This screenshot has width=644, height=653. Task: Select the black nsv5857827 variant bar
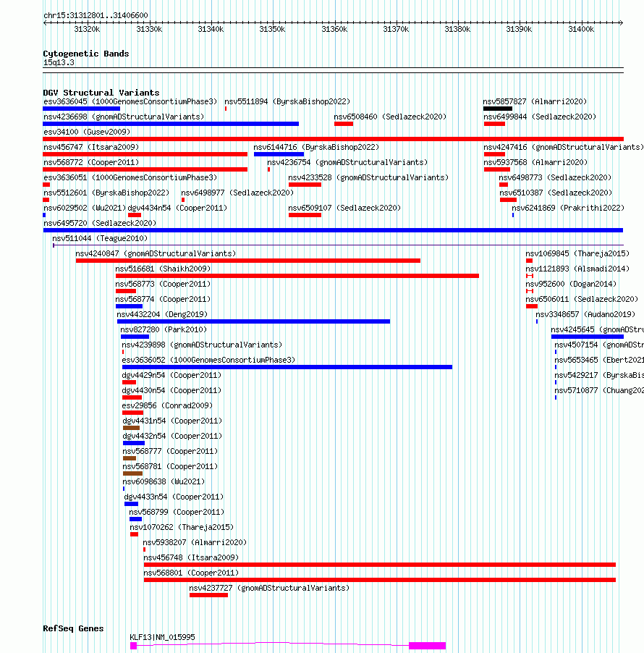coord(497,109)
